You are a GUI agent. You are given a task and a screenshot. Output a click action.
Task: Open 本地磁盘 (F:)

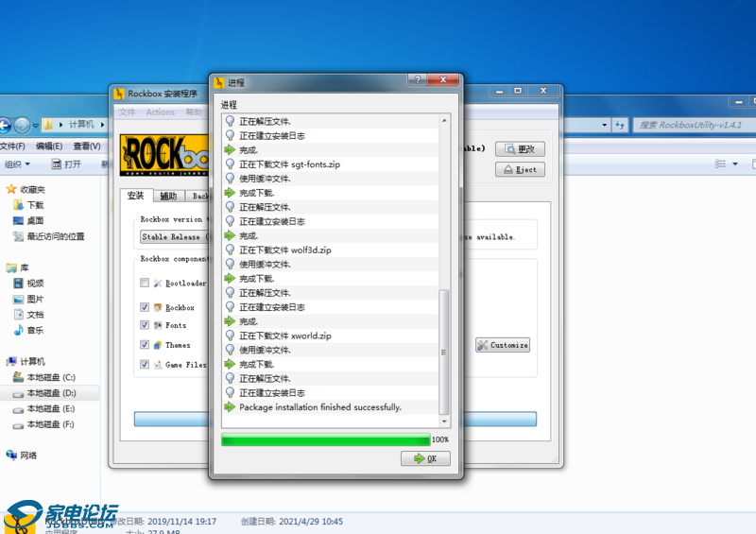coord(51,424)
